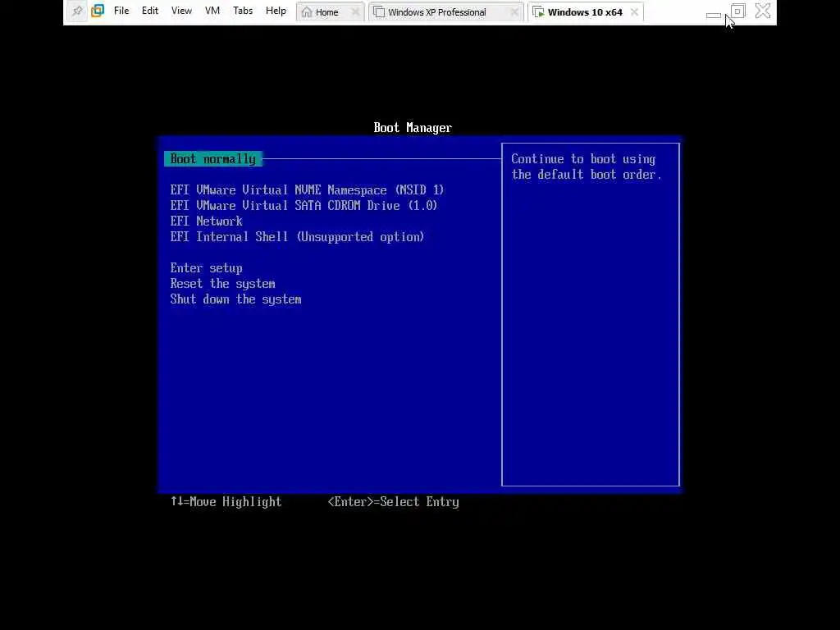Open the Edit menu
840x630 pixels.
[x=150, y=11]
